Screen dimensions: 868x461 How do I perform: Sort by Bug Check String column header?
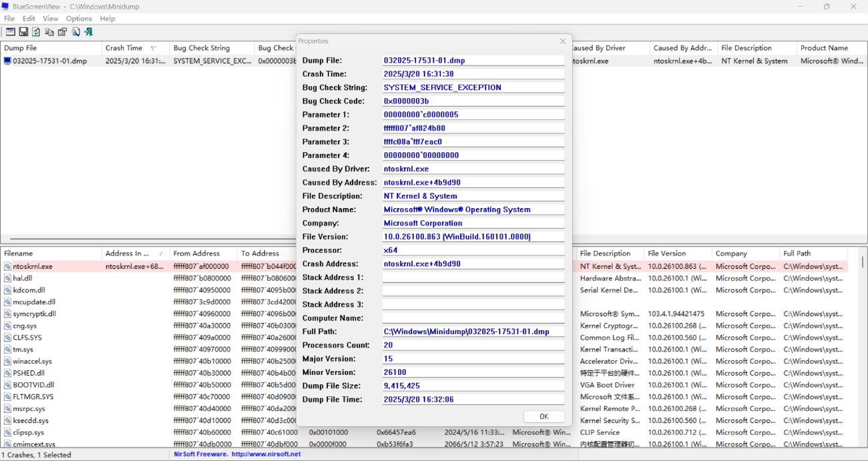click(212, 48)
